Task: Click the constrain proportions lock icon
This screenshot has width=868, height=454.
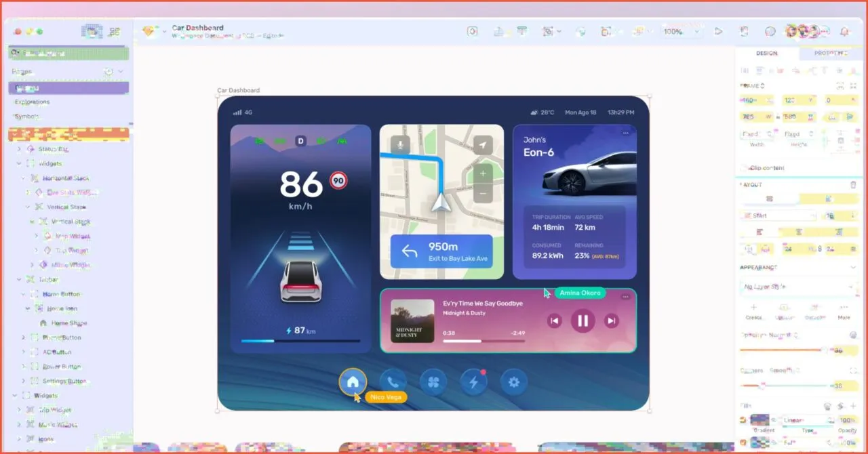Action: point(776,117)
